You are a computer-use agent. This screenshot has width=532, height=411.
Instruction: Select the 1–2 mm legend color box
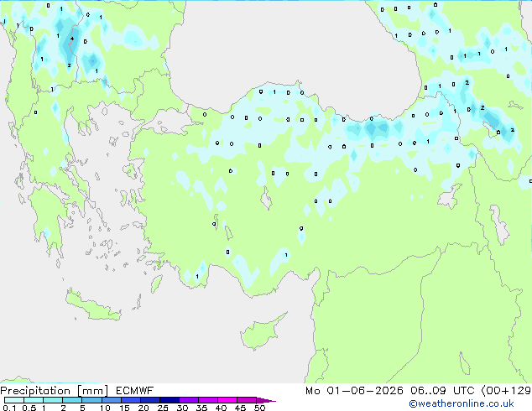coord(53,400)
